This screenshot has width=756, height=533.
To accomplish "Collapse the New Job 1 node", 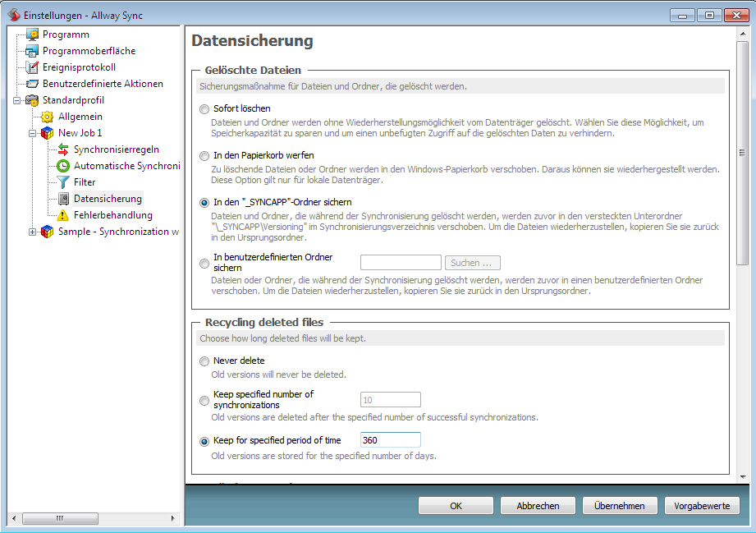I will (32, 133).
